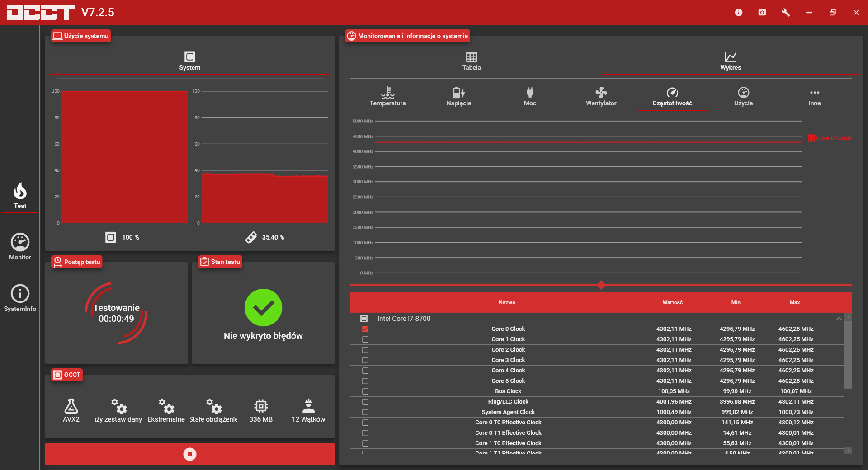Select the Wentylator fan category
Screen dimensions: 868x470
(601, 97)
